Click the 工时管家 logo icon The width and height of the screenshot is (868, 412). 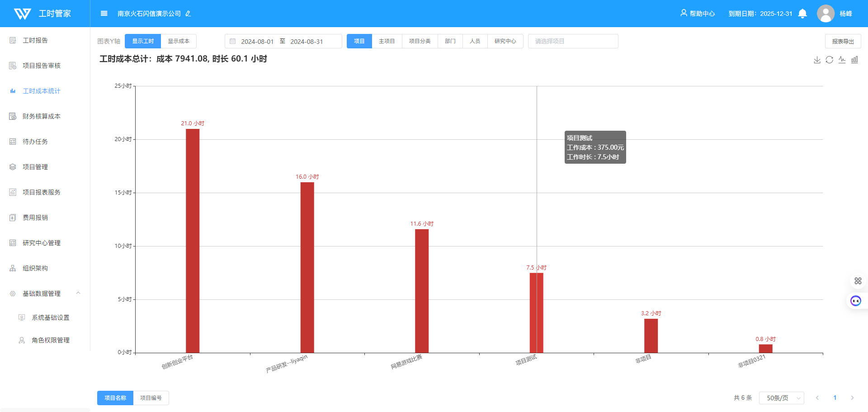pos(22,14)
